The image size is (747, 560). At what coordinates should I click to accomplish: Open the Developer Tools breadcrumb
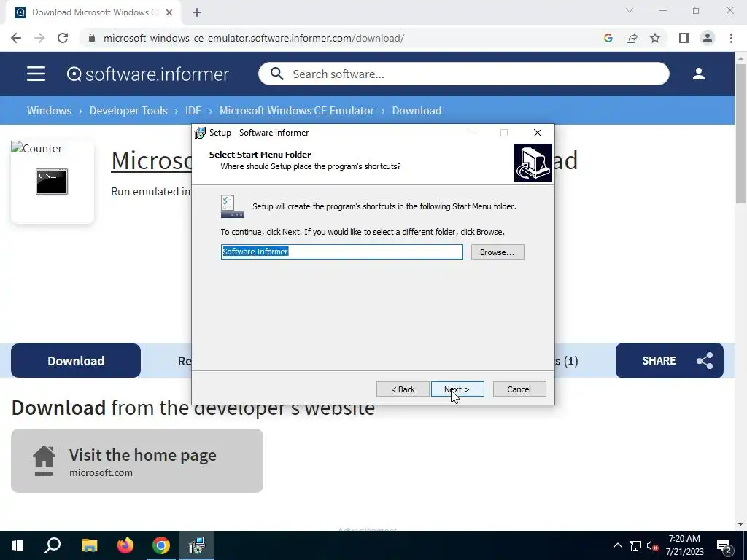(x=128, y=111)
